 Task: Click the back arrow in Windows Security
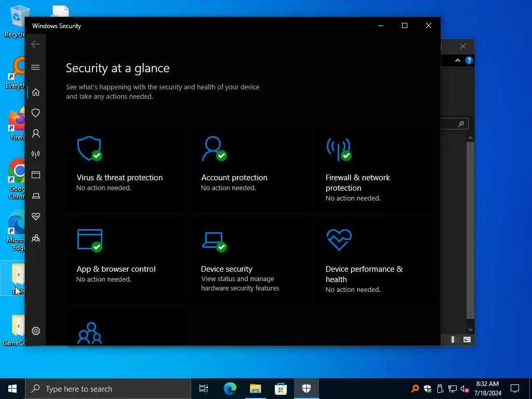[x=35, y=44]
